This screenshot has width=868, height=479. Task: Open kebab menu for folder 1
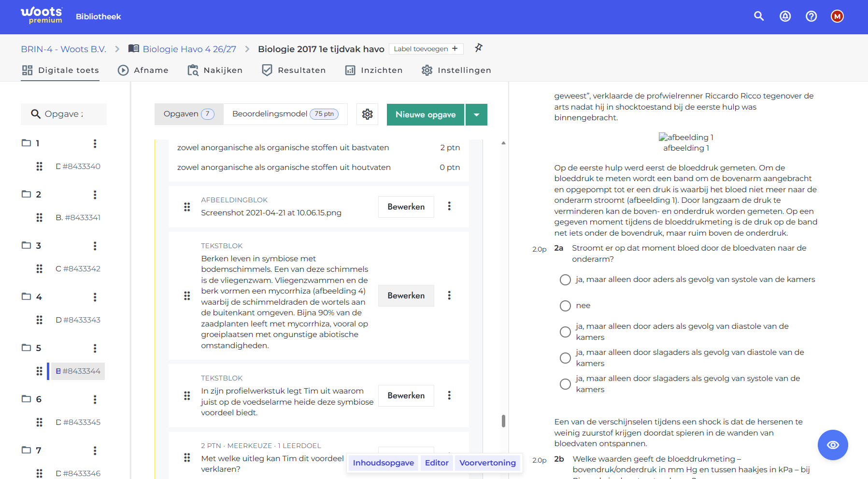coord(95,143)
